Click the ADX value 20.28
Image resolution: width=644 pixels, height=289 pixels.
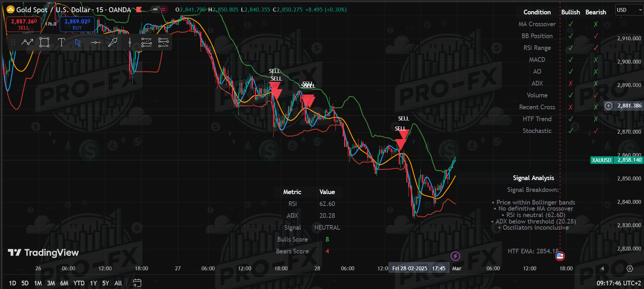coord(327,216)
